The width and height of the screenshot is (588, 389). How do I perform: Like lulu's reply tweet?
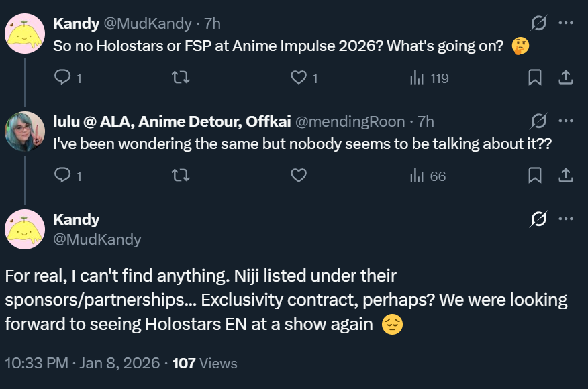(299, 176)
